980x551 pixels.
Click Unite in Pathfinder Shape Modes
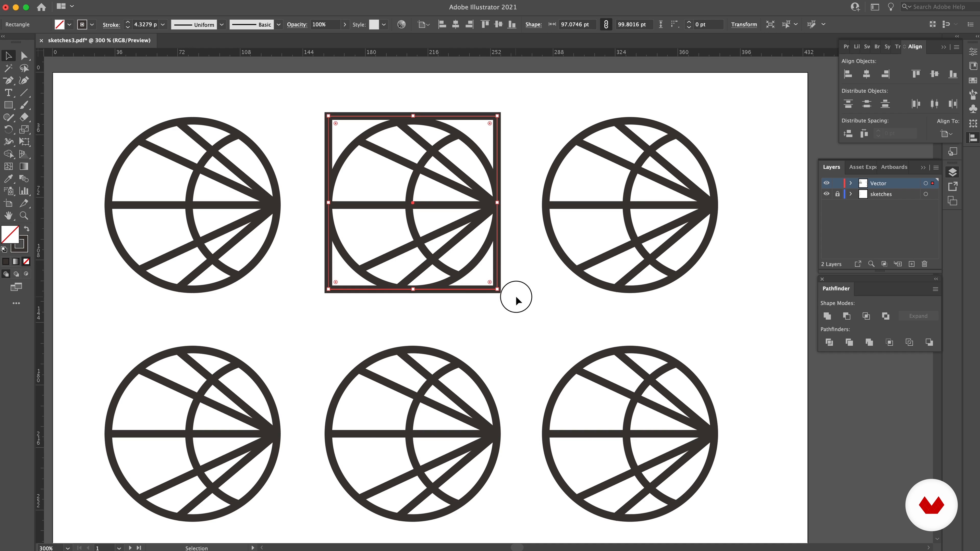point(827,316)
